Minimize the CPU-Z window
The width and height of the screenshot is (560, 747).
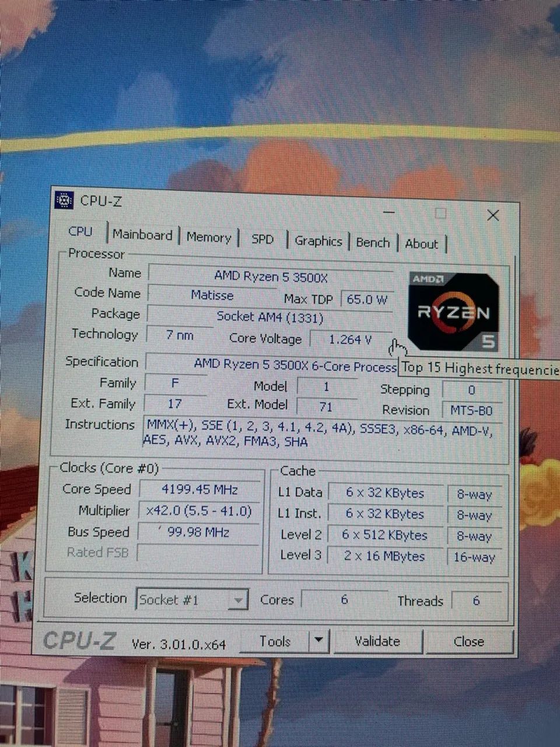pyautogui.click(x=390, y=212)
